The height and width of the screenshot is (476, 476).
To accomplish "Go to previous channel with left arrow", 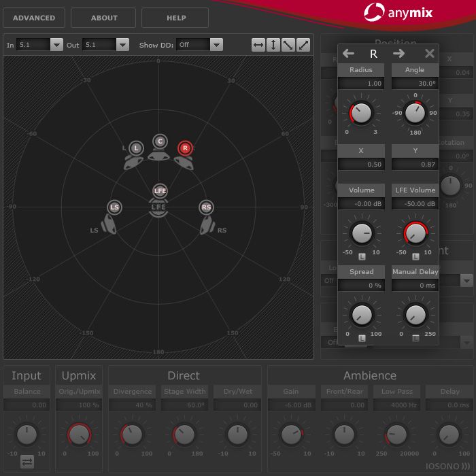I will tap(348, 54).
